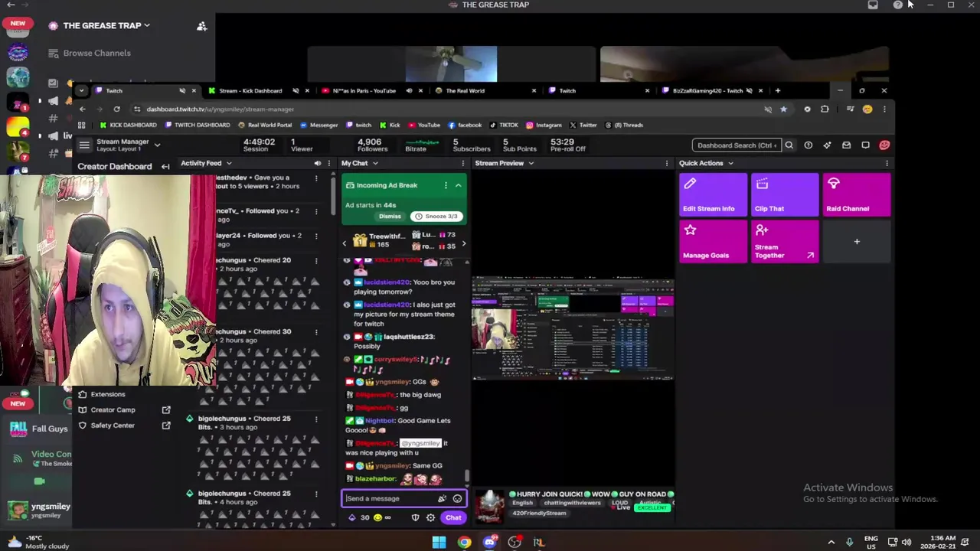
Task: Open Edit Stream Info quick action
Action: (713, 194)
